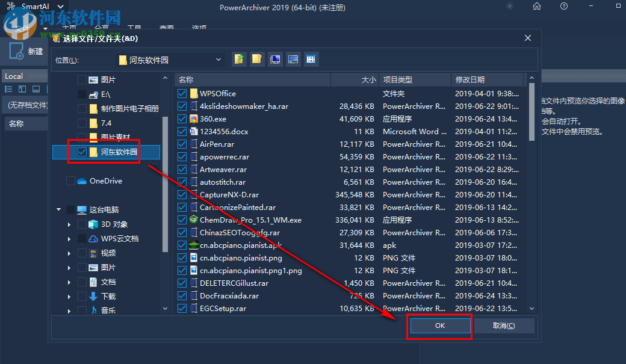626x364 pixels.
Task: Uncheck the WPSOffice folder entry
Action: 182,94
